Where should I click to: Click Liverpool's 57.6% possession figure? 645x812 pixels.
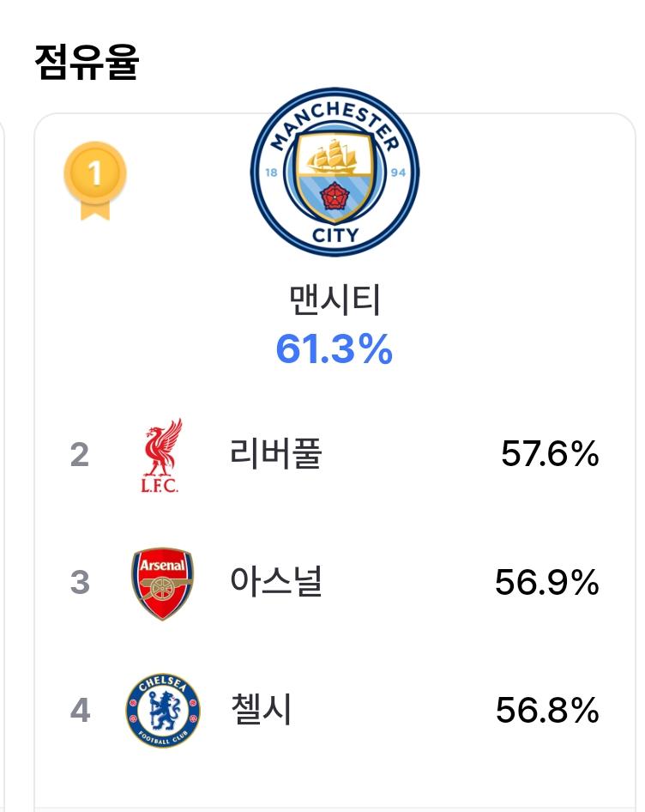click(550, 454)
